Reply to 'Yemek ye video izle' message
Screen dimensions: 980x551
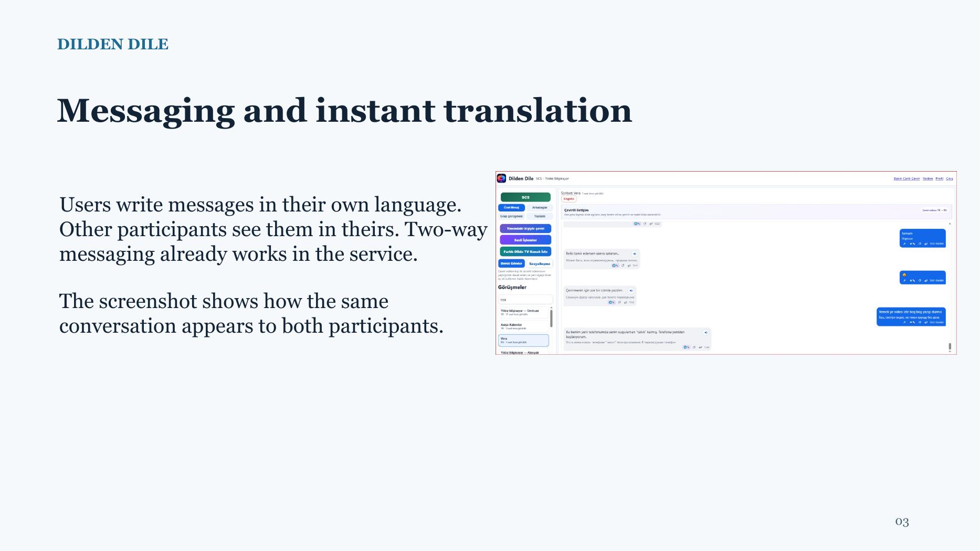pos(926,322)
